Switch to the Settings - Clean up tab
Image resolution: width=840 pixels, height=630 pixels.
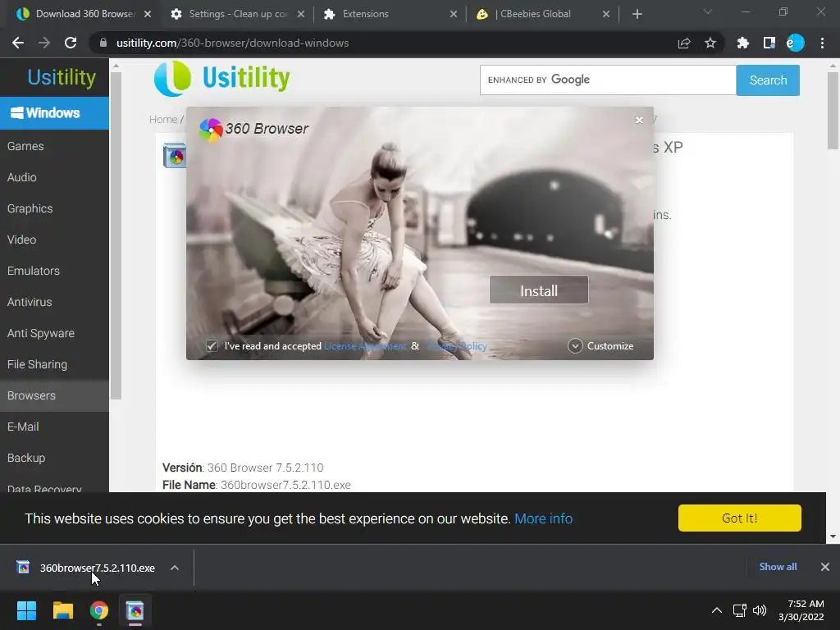click(x=236, y=14)
